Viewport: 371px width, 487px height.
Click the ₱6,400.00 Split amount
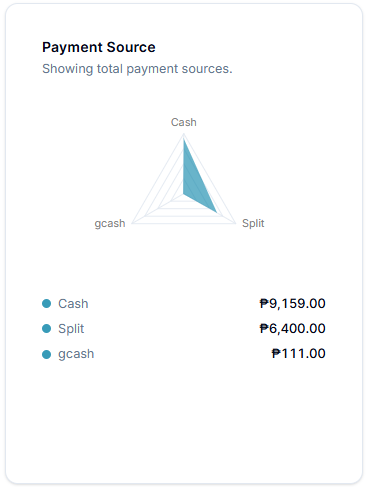pos(292,329)
